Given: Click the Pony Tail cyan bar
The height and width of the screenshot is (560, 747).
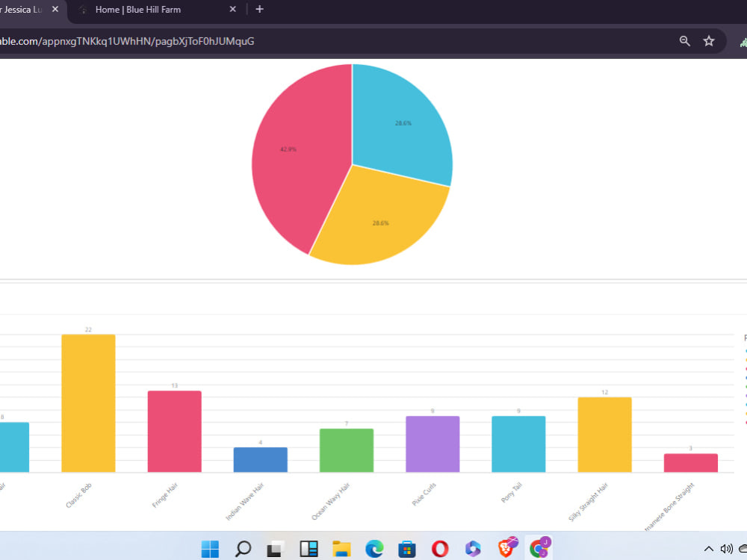Looking at the screenshot, I should tap(518, 444).
